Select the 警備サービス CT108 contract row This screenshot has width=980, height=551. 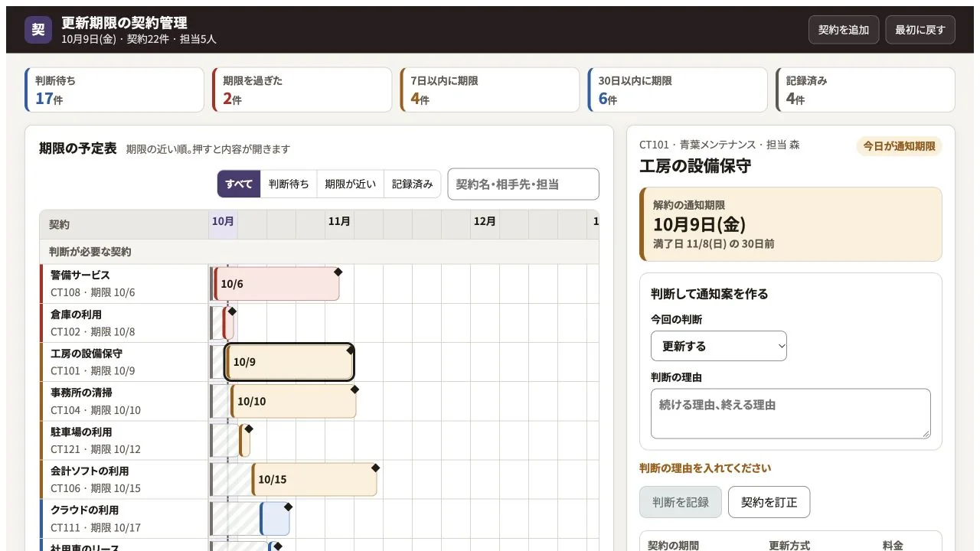124,284
